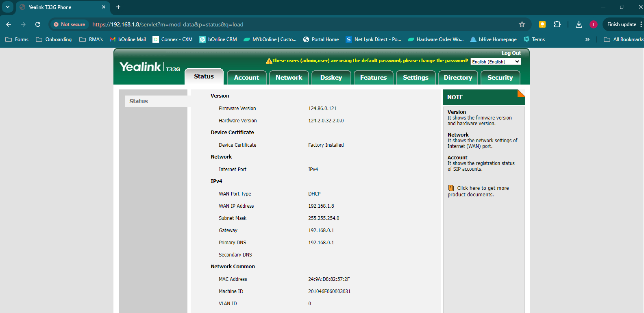Click the Log Out link
This screenshot has height=313, width=644.
(511, 53)
